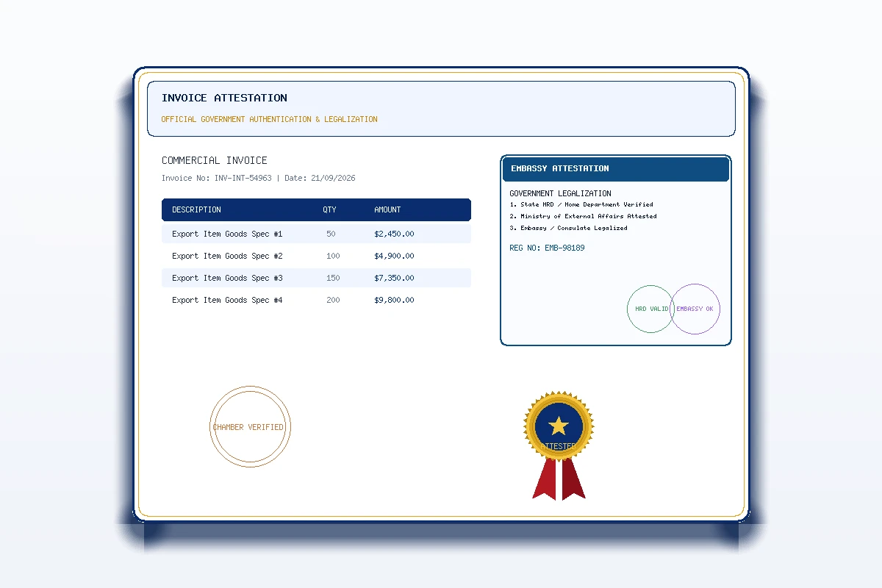Click Official Government Authentication & Legalization subtitle
Screen dimensions: 882x588
click(269, 119)
